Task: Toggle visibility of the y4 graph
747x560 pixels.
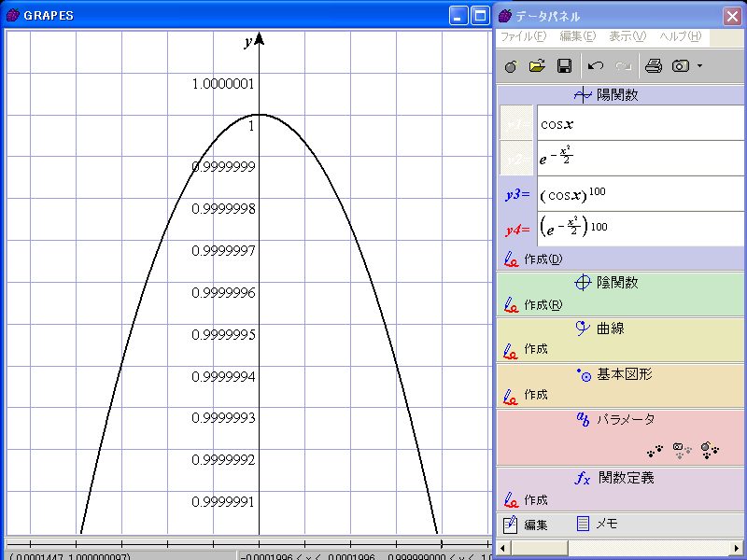Action: point(516,230)
